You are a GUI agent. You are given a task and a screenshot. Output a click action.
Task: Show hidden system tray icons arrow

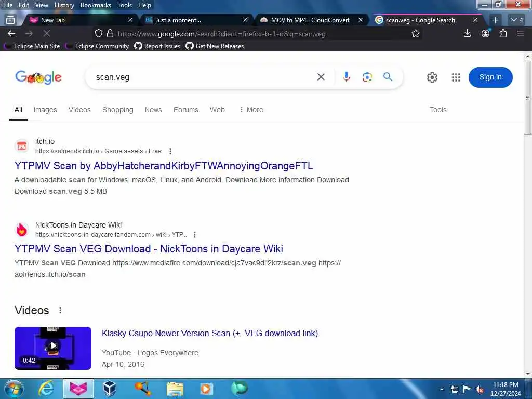442,390
